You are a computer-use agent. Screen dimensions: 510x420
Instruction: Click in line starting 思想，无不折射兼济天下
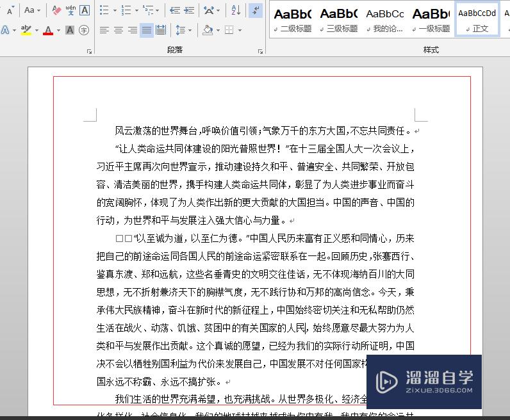[x=256, y=292]
